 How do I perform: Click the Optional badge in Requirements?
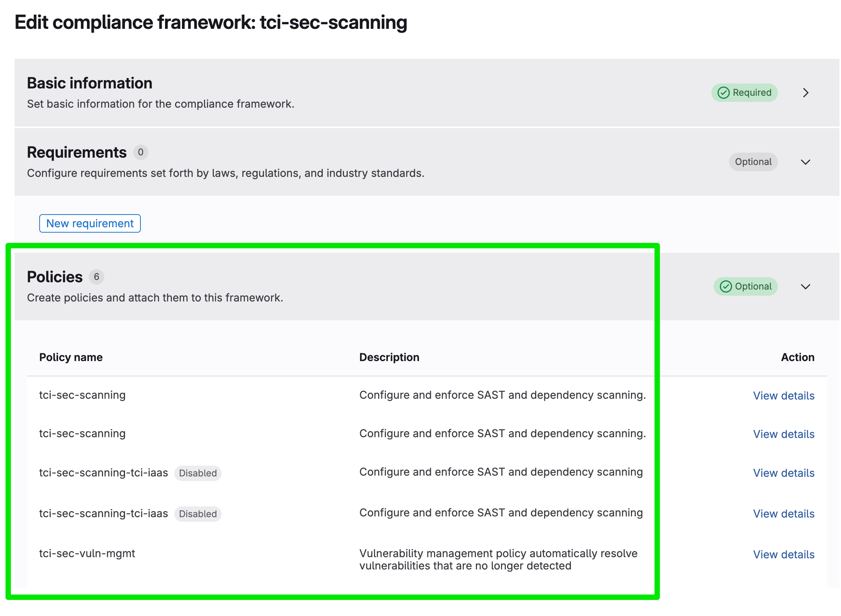(753, 162)
